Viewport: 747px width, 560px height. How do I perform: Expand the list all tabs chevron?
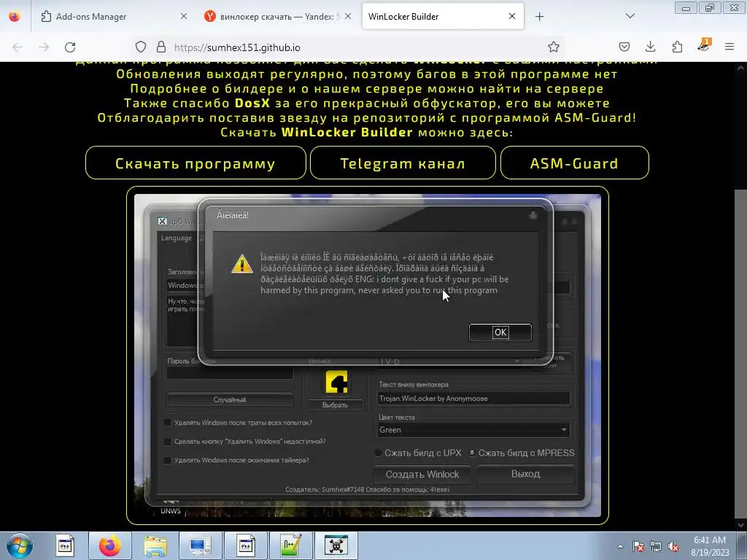pyautogui.click(x=630, y=16)
